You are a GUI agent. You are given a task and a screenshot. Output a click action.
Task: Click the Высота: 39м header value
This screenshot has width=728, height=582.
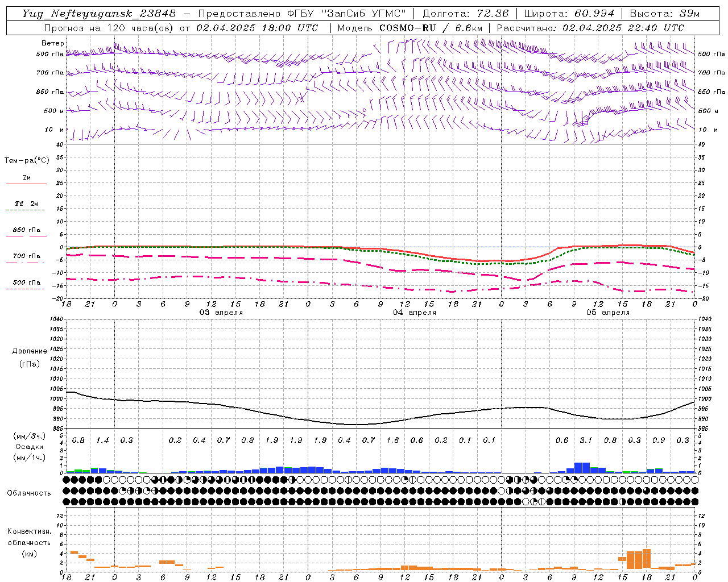664,14
